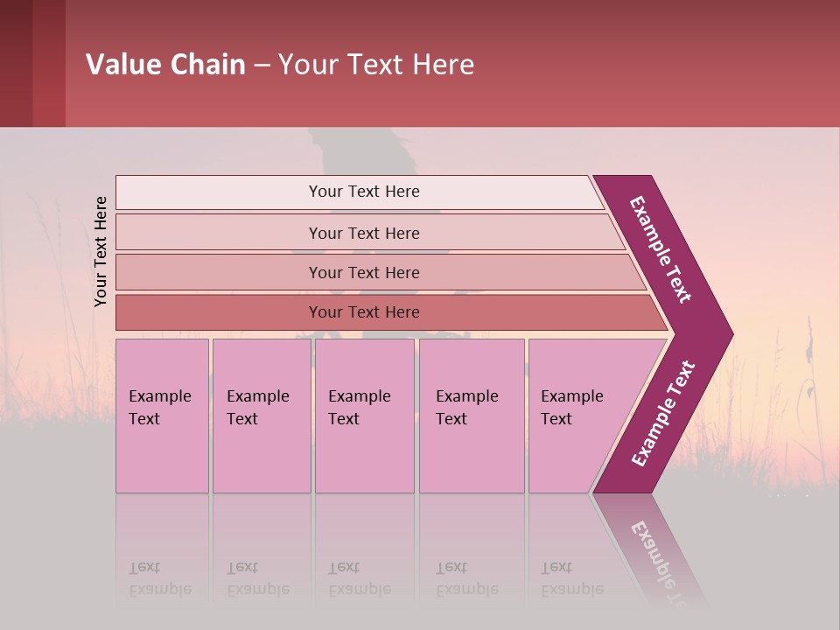Click the dark red stripe in header corner

(16, 63)
